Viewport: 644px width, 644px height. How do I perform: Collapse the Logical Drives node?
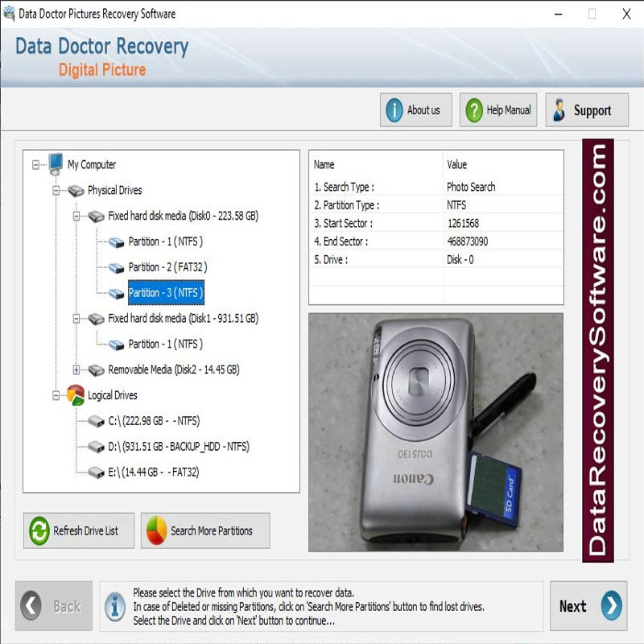coord(56,395)
